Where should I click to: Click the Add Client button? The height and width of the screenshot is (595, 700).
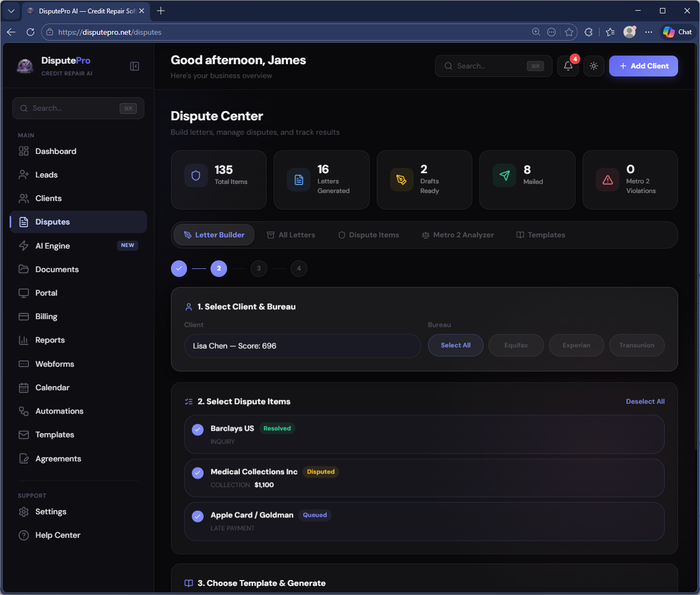click(x=643, y=66)
